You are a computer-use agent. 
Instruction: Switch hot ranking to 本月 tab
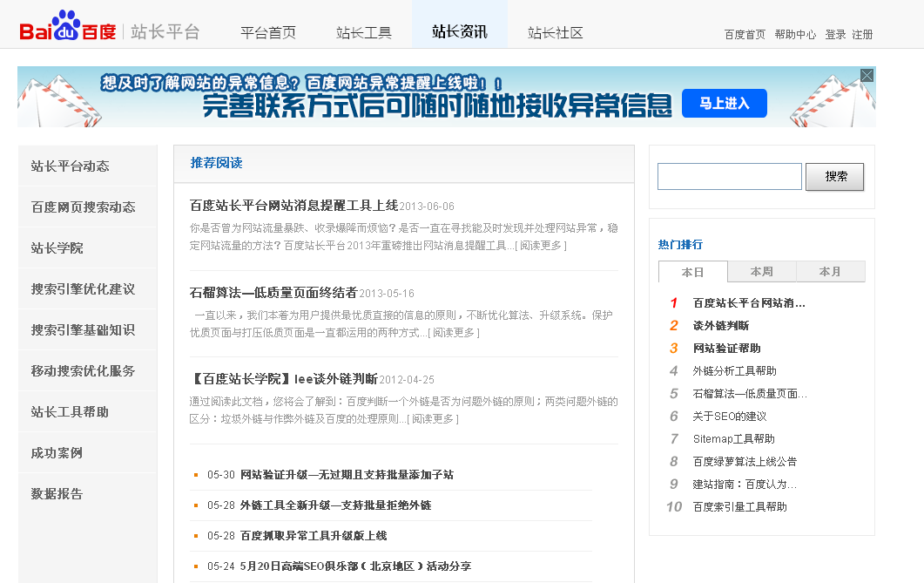click(x=830, y=272)
